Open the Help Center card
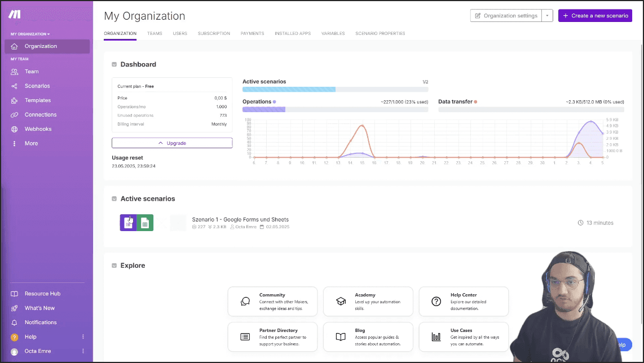This screenshot has width=644, height=363. [x=464, y=302]
